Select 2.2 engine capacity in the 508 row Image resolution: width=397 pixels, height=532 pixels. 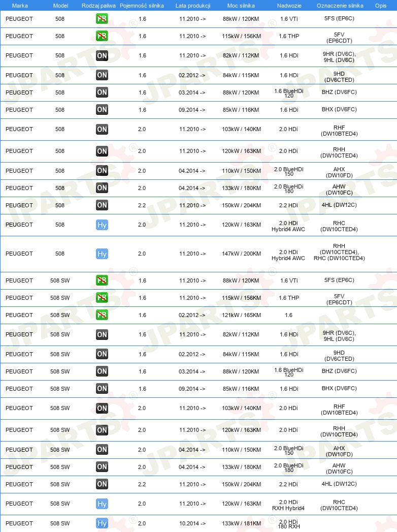click(x=142, y=205)
